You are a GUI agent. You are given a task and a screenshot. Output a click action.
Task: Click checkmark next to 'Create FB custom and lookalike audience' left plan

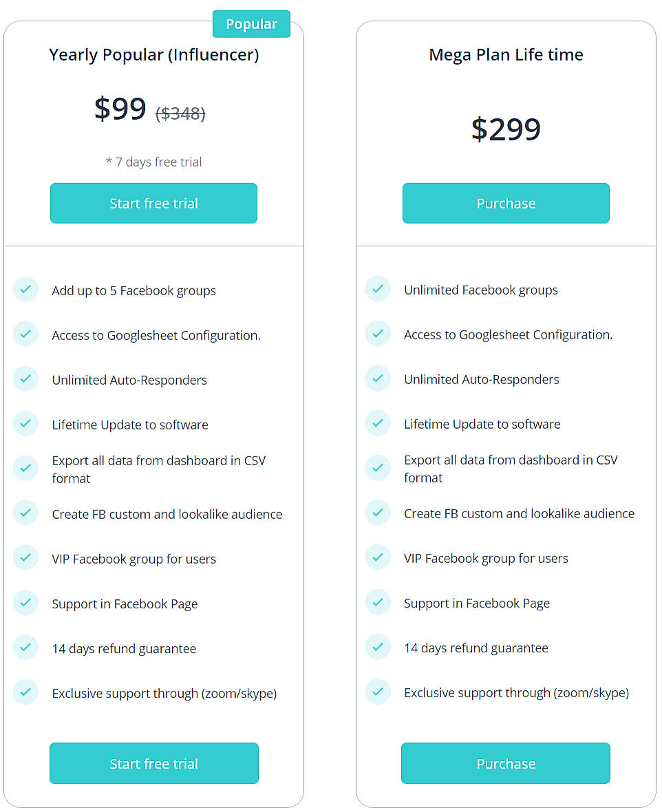point(25,513)
